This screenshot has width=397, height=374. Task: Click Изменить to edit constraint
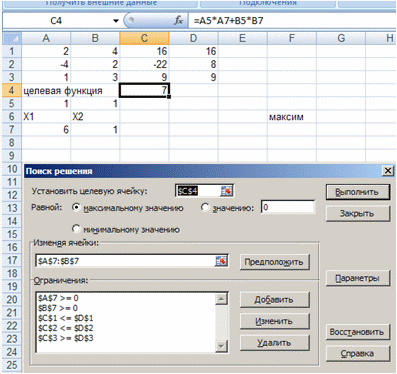pyautogui.click(x=274, y=321)
